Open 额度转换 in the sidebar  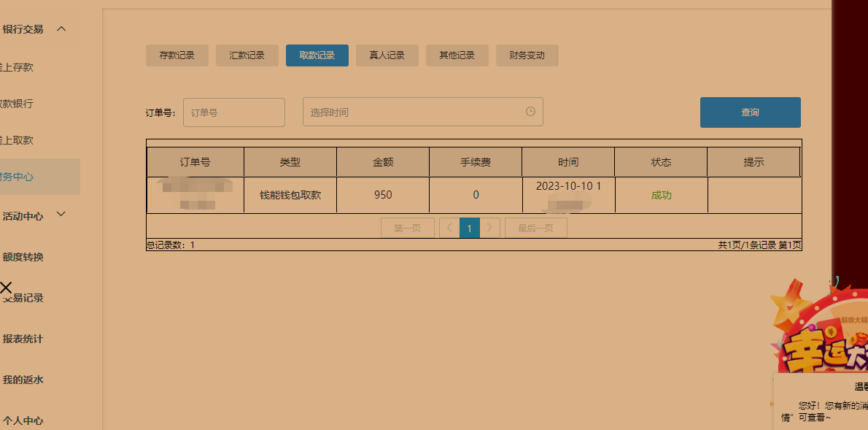tap(23, 257)
